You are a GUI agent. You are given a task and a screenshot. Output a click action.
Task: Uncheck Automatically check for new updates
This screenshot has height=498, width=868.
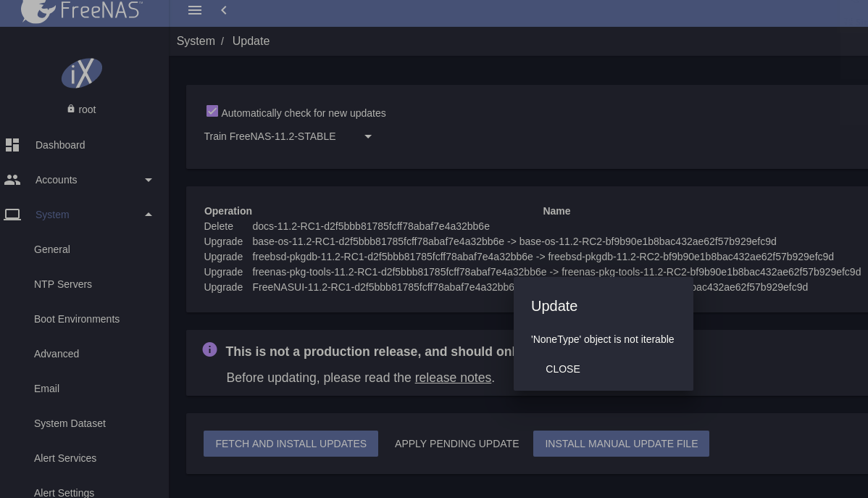212,112
